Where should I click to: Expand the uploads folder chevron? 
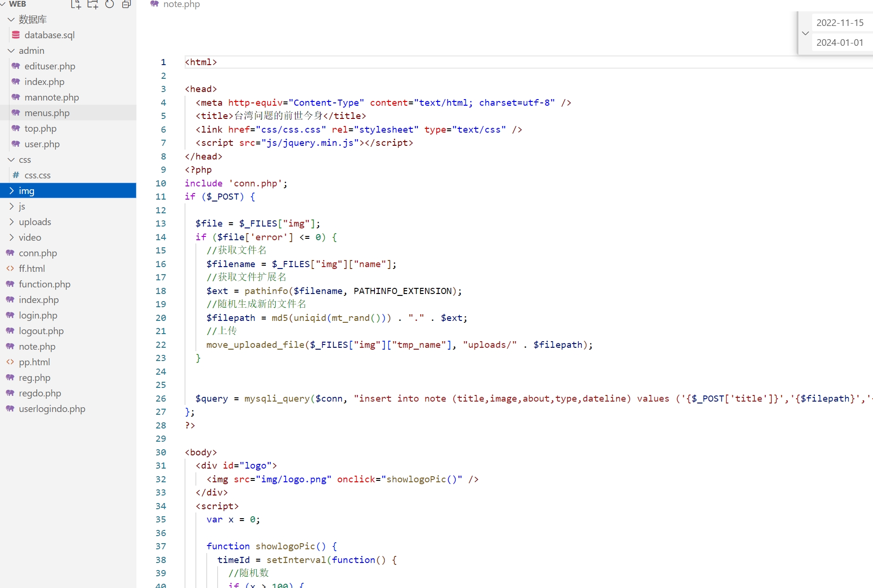pos(11,222)
